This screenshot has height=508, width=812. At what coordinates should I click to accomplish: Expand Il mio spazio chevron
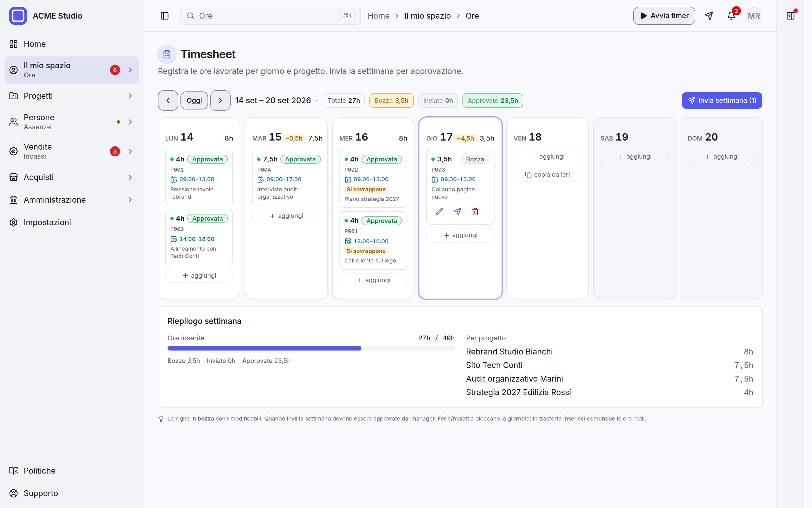[x=130, y=70]
